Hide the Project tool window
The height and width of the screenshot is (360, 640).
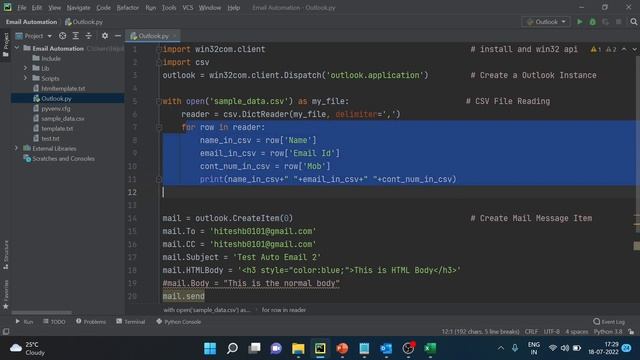tap(118, 36)
